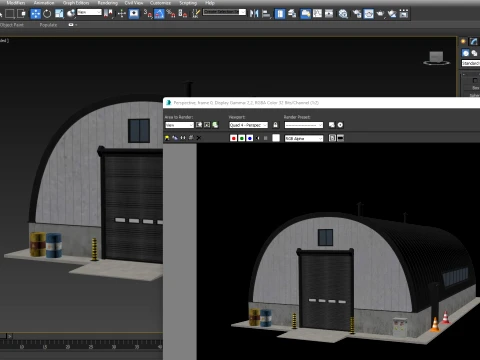The width and height of the screenshot is (480, 360).
Task: Open Render Setup in render window
Action: tap(332, 125)
